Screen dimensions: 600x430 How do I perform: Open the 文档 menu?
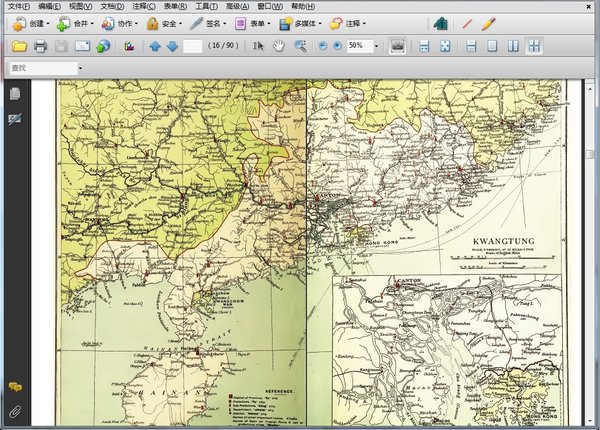112,6
